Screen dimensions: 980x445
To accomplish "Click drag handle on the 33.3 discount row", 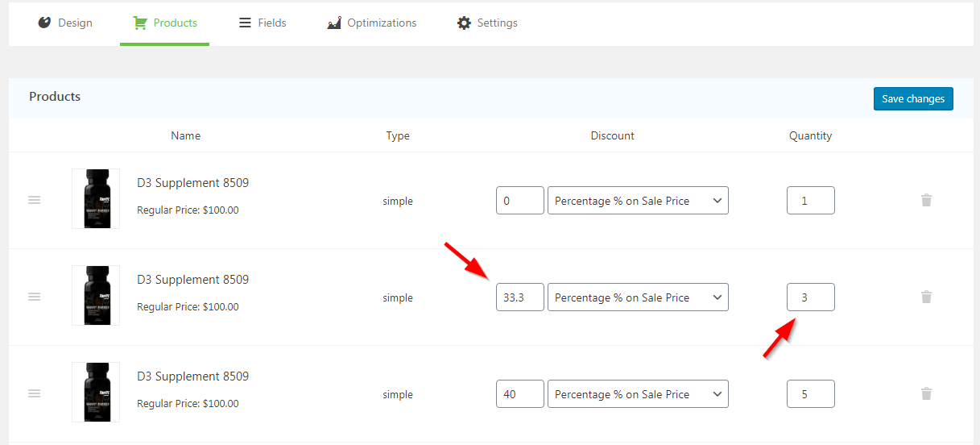I will [35, 297].
